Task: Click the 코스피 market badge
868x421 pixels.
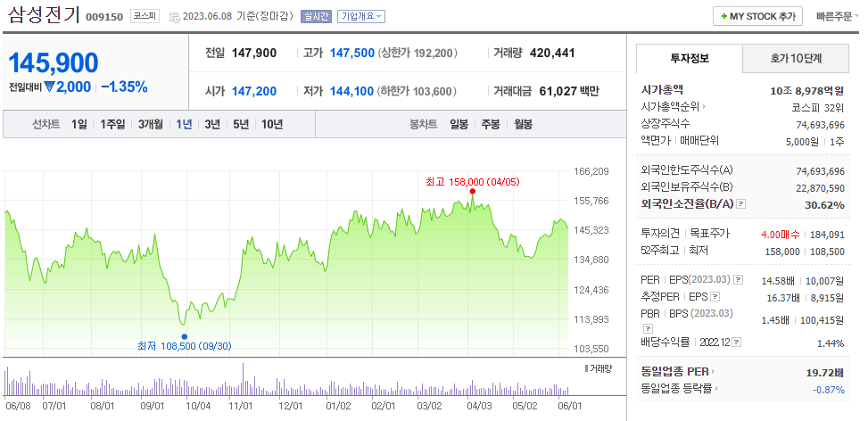Action: point(145,16)
